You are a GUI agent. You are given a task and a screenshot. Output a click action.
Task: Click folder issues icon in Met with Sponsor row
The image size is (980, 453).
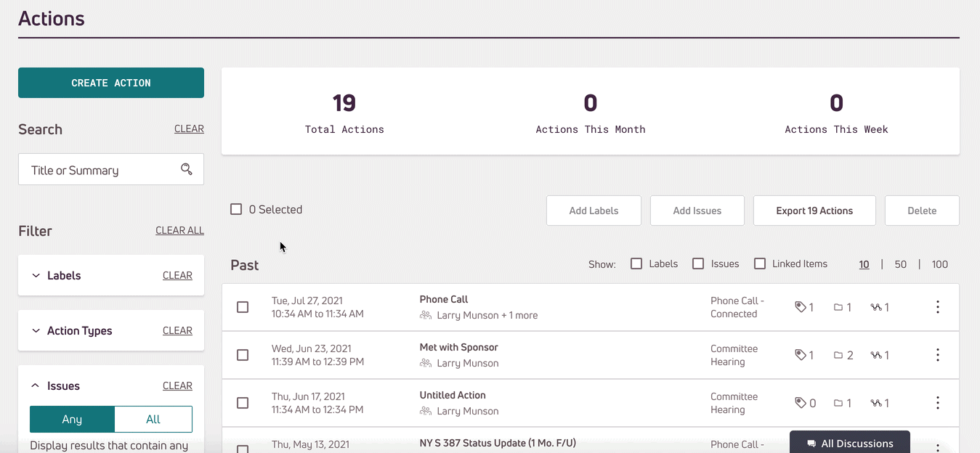point(838,355)
